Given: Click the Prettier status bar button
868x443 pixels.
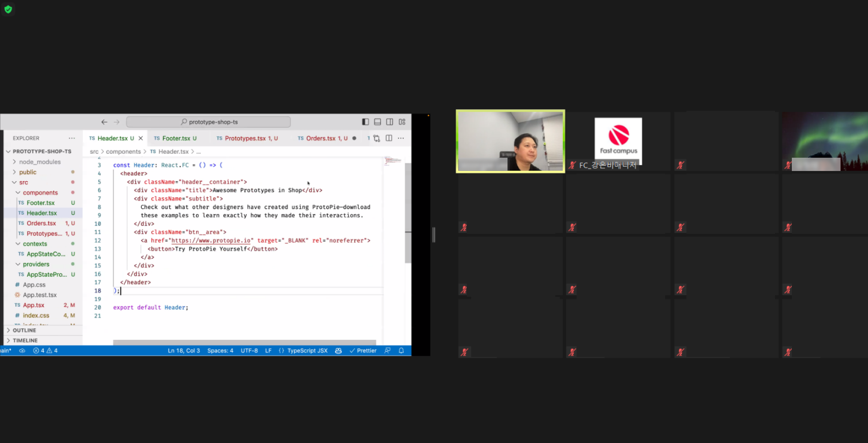Looking at the screenshot, I should (363, 350).
